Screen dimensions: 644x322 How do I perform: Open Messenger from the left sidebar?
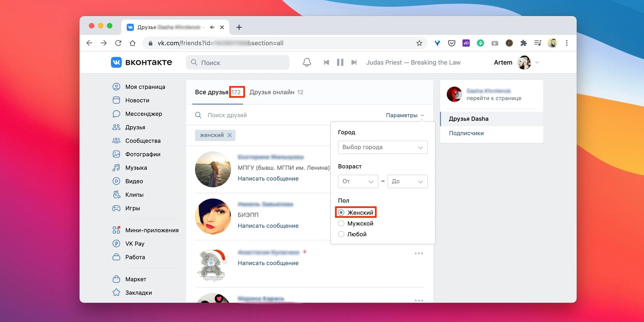(x=143, y=114)
